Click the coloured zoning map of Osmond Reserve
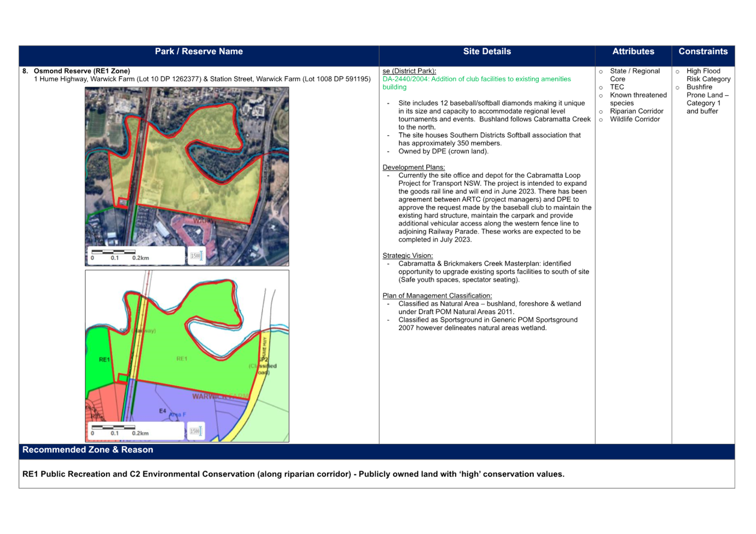This screenshot has height=534, width=756. click(187, 356)
